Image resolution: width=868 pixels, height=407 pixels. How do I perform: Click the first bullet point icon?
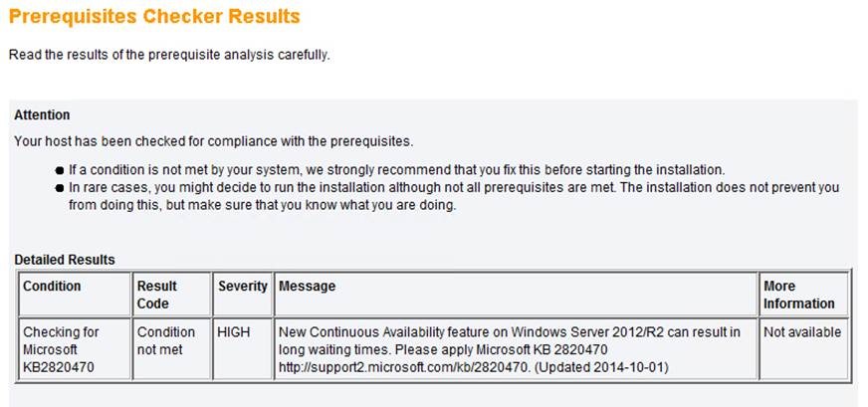point(60,170)
